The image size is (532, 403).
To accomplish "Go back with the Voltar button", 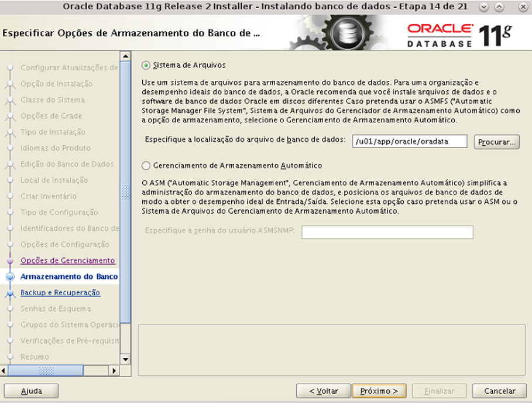I will [x=323, y=391].
